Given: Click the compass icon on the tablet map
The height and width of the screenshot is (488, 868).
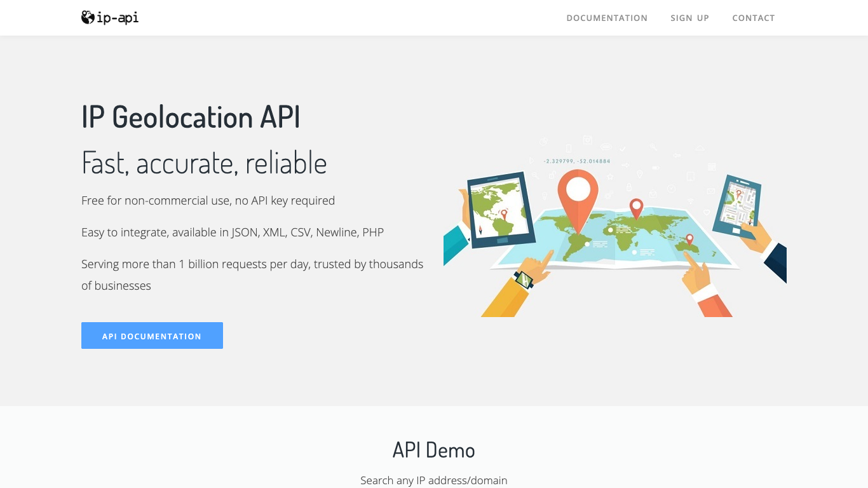Looking at the screenshot, I should pos(480,229).
